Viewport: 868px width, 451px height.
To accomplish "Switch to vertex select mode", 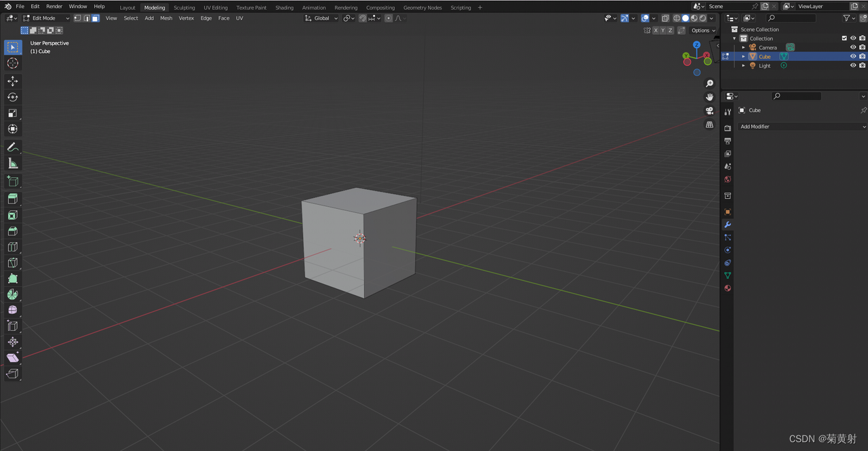I will (x=77, y=18).
